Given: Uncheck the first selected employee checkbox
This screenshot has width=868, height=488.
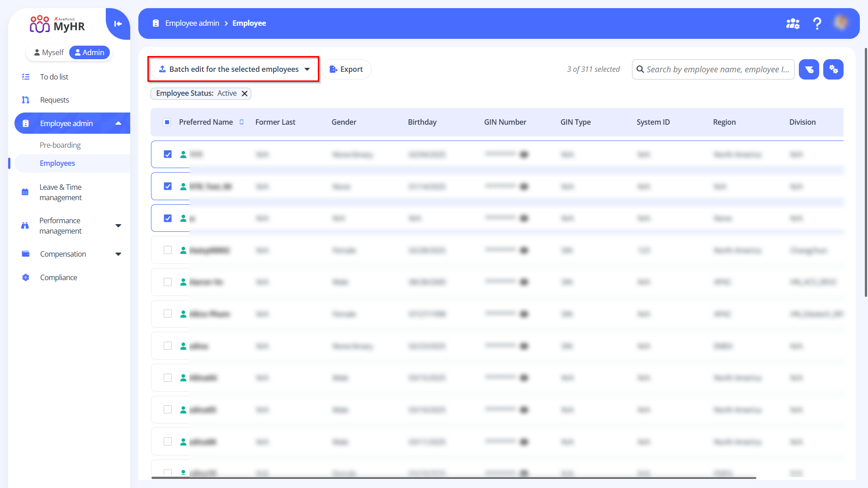Looking at the screenshot, I should point(168,155).
